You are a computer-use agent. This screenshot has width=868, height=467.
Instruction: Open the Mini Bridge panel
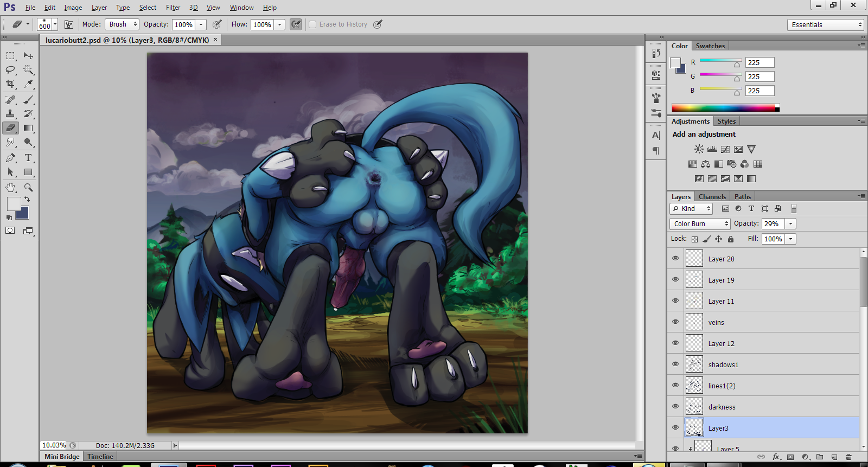[x=62, y=456]
